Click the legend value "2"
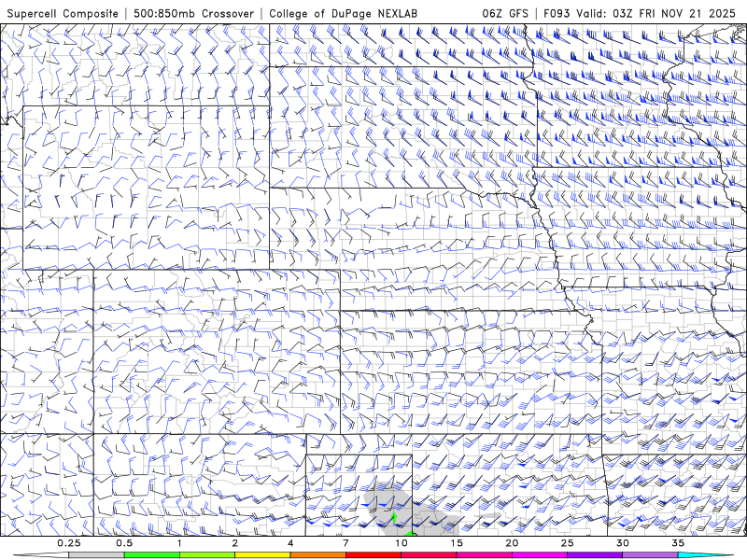 [235, 543]
